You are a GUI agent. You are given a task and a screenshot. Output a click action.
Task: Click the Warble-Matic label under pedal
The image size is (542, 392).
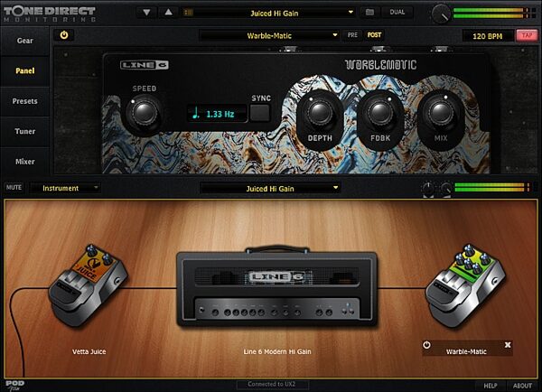(466, 351)
